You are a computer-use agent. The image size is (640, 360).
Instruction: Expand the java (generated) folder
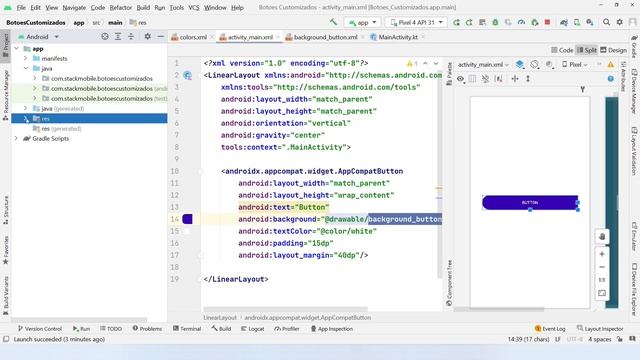pos(25,109)
